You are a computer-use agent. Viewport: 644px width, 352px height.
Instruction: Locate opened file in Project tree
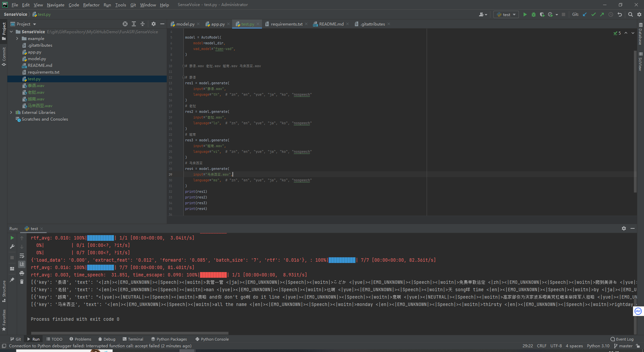125,24
